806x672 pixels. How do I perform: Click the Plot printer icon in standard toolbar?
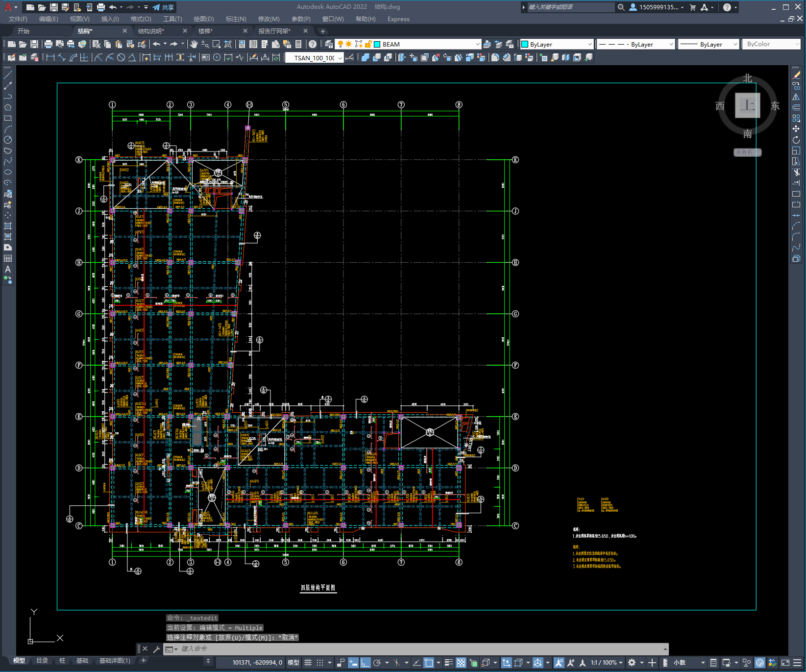pos(49,44)
